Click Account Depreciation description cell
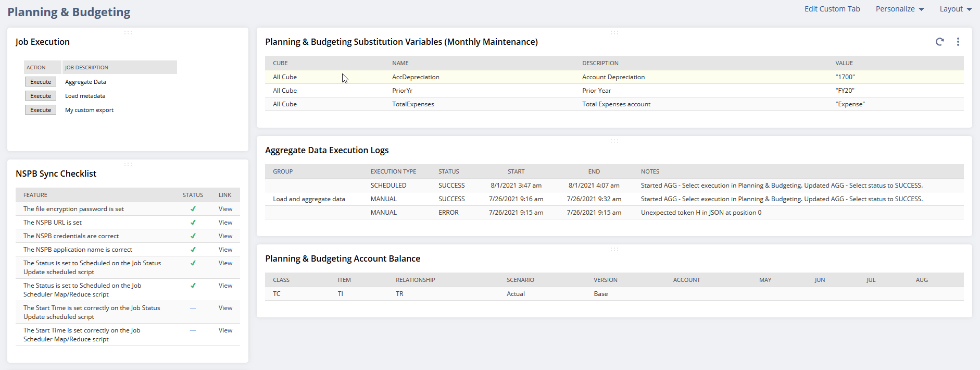The width and height of the screenshot is (980, 370). click(613, 77)
